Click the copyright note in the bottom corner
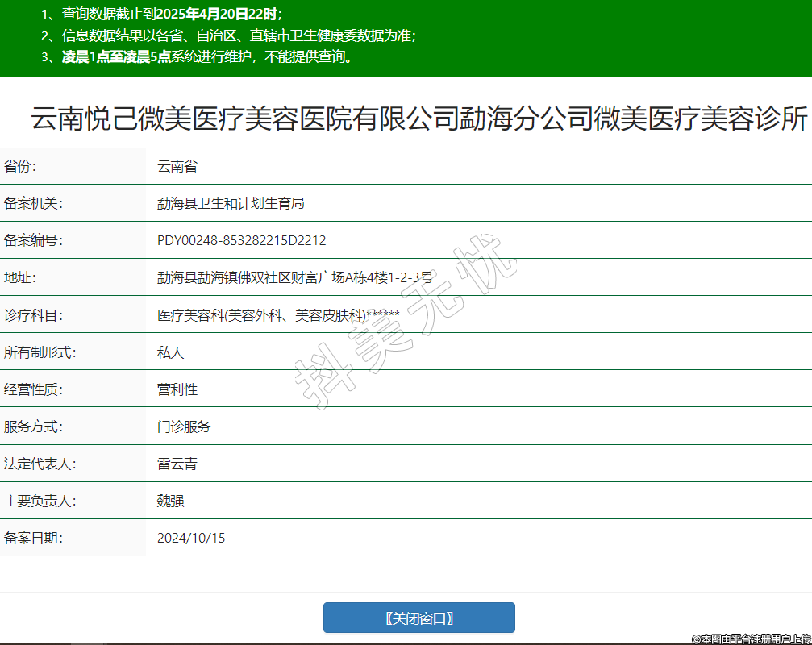Image resolution: width=812 pixels, height=645 pixels. point(751,639)
